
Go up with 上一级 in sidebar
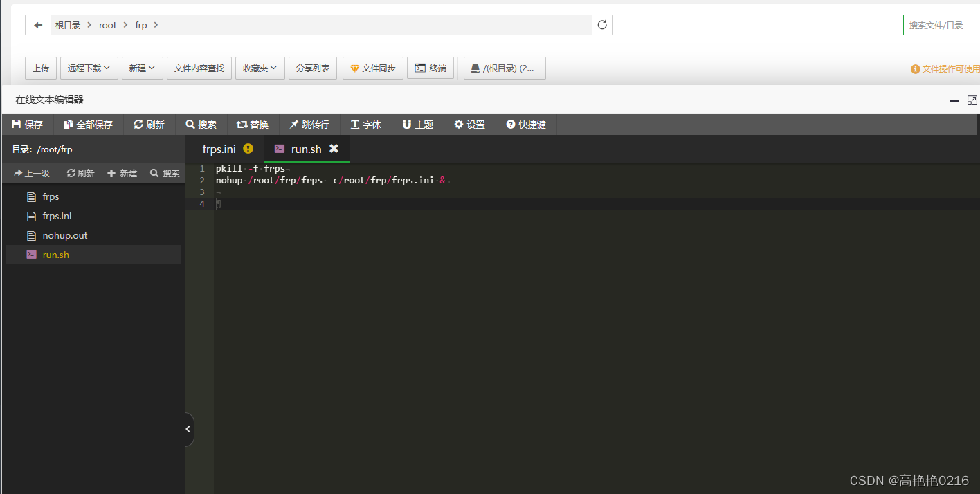pos(32,173)
